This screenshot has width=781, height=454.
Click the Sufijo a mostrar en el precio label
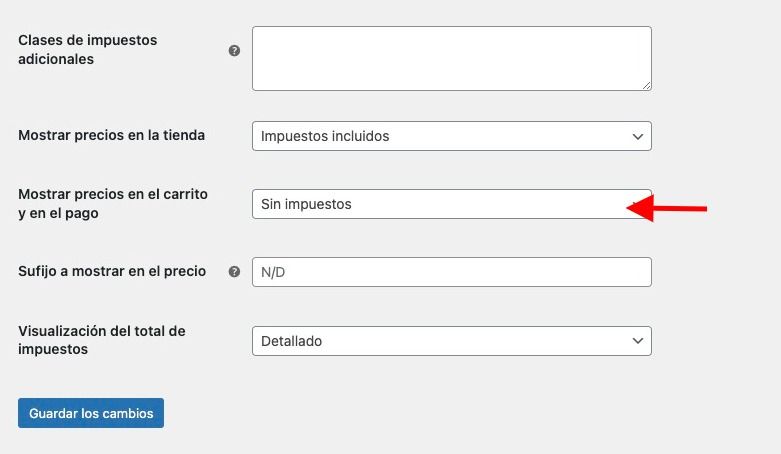tap(112, 271)
